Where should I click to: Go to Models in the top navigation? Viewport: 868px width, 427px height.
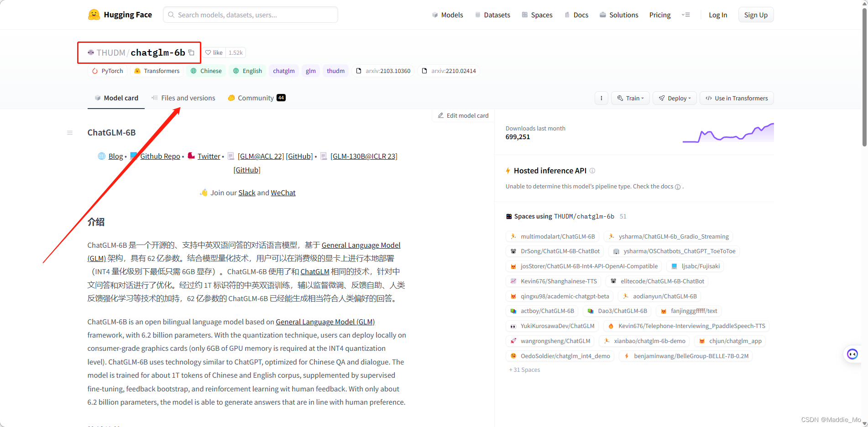point(447,15)
